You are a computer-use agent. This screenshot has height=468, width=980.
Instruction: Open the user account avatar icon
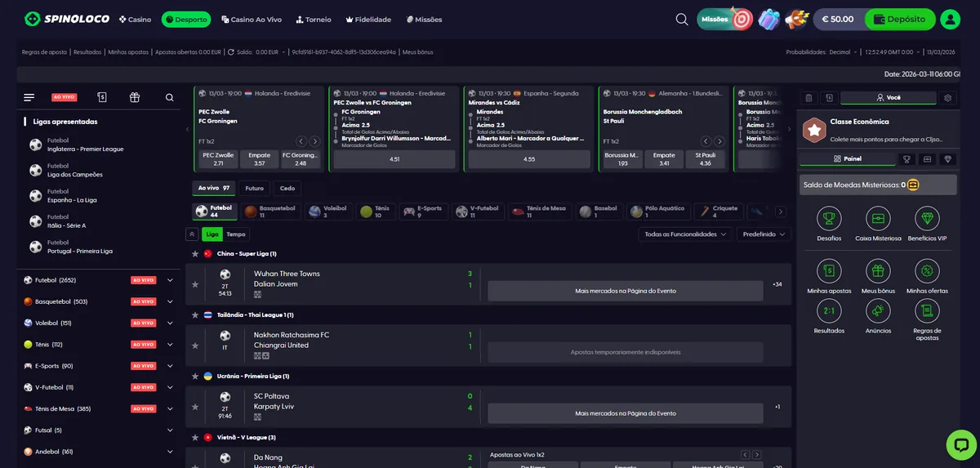tap(950, 20)
